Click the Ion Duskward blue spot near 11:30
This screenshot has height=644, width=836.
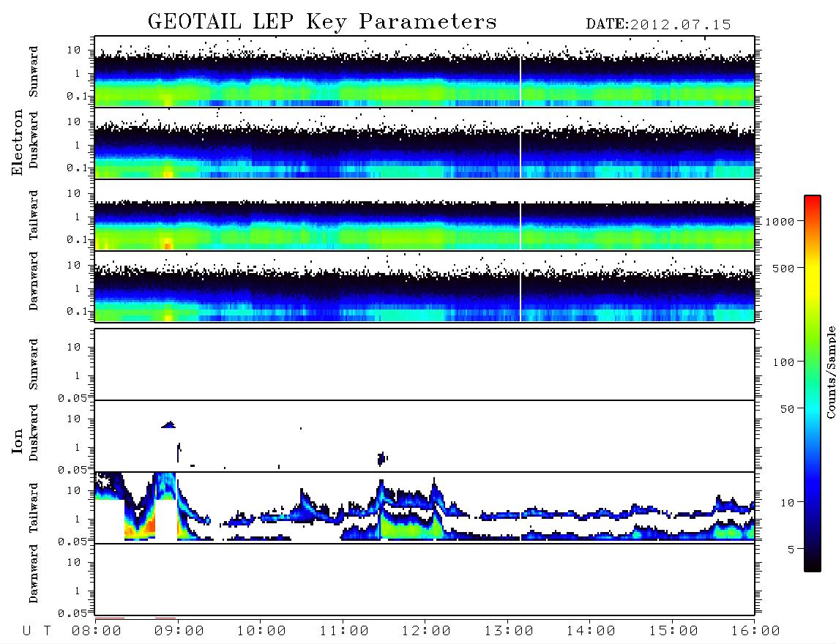[381, 458]
